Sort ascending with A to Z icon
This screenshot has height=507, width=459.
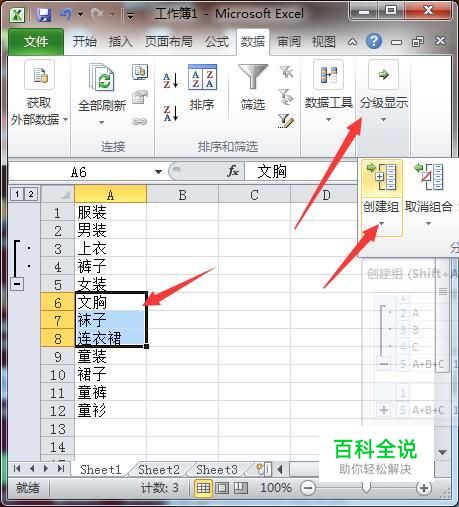tap(170, 81)
